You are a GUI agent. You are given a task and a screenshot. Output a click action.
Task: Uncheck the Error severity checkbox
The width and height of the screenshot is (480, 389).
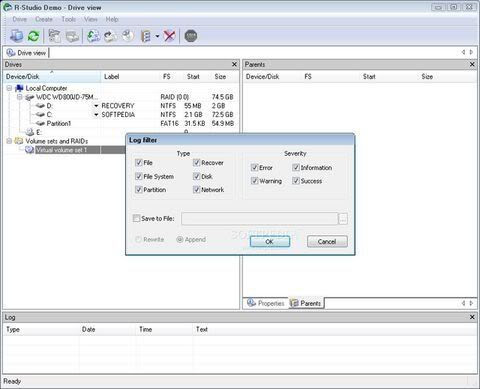[254, 167]
